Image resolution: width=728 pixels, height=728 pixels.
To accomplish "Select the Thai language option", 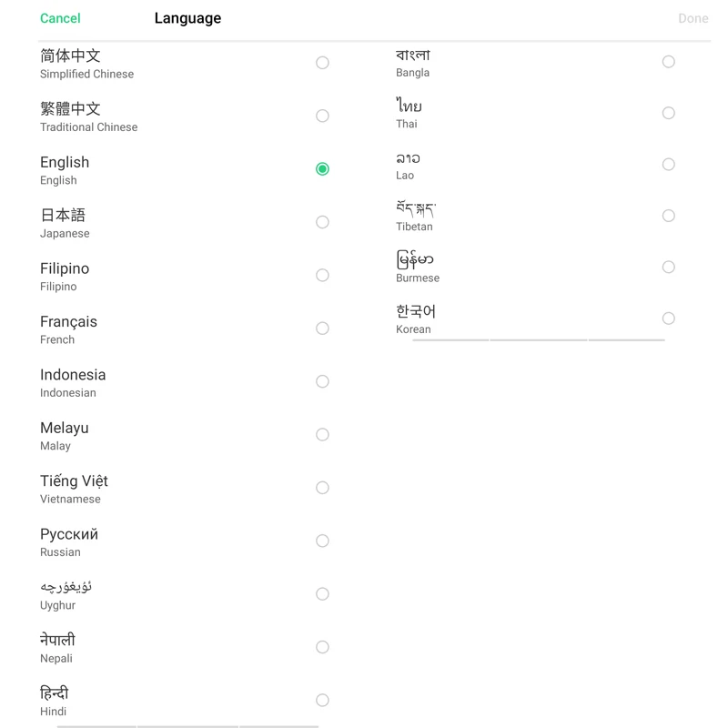I will [669, 113].
